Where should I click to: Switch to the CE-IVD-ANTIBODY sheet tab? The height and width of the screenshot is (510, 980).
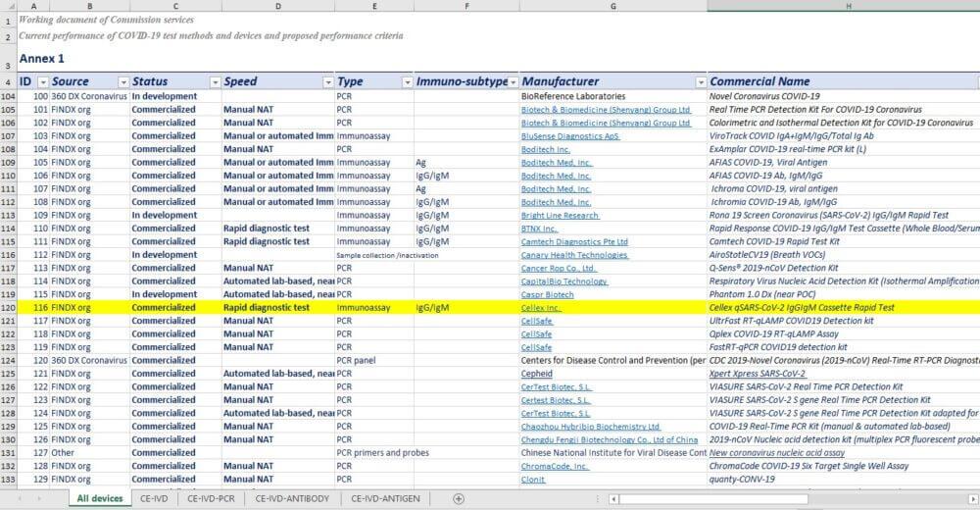[292, 499]
